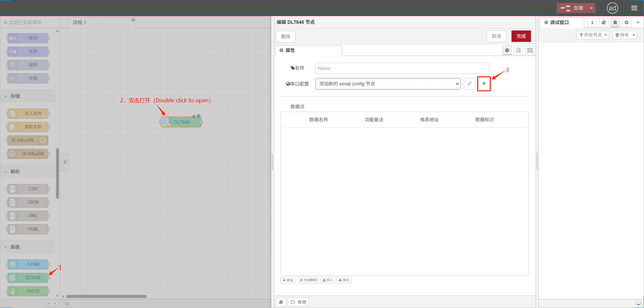This screenshot has width=644, height=308.
Task: Focus the 名称 Name input field
Action: tap(402, 68)
